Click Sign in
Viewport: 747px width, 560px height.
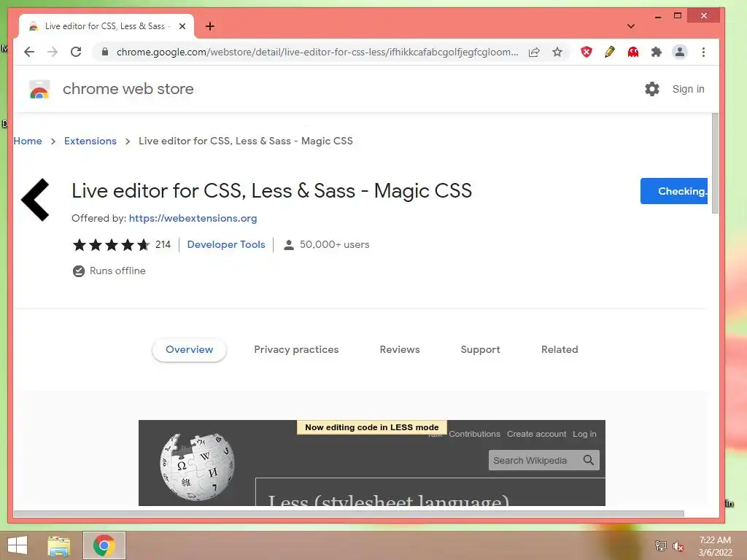(x=689, y=89)
